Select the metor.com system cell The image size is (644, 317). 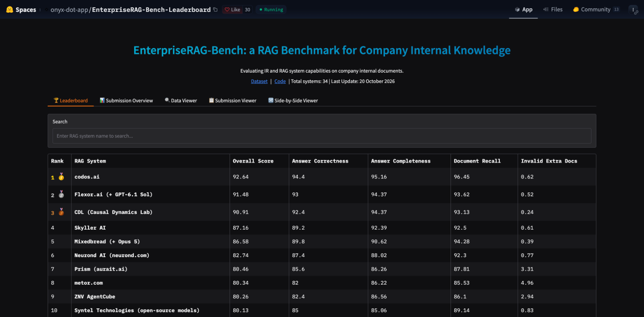click(x=150, y=283)
